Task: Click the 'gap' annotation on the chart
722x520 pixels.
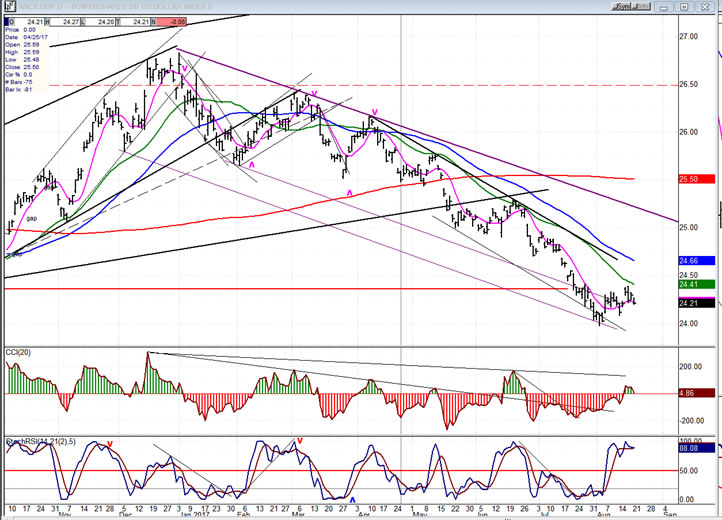Action: (31, 218)
